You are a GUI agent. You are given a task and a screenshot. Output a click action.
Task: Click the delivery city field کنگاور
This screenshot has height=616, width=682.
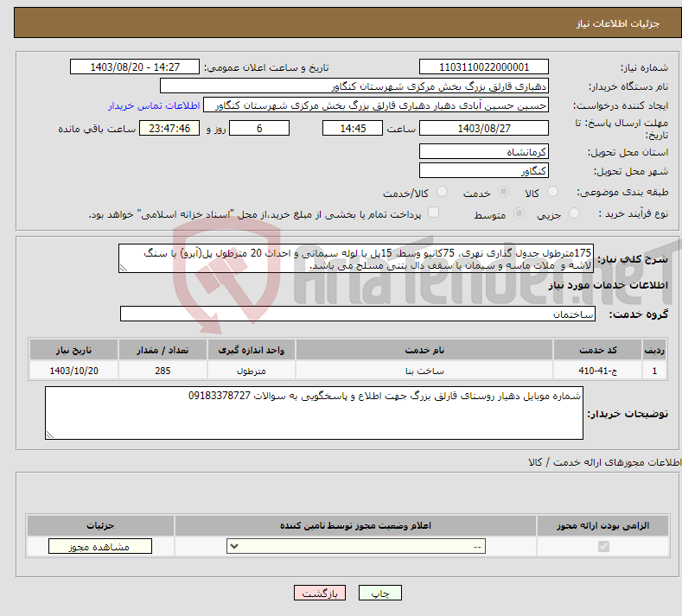tap(484, 170)
